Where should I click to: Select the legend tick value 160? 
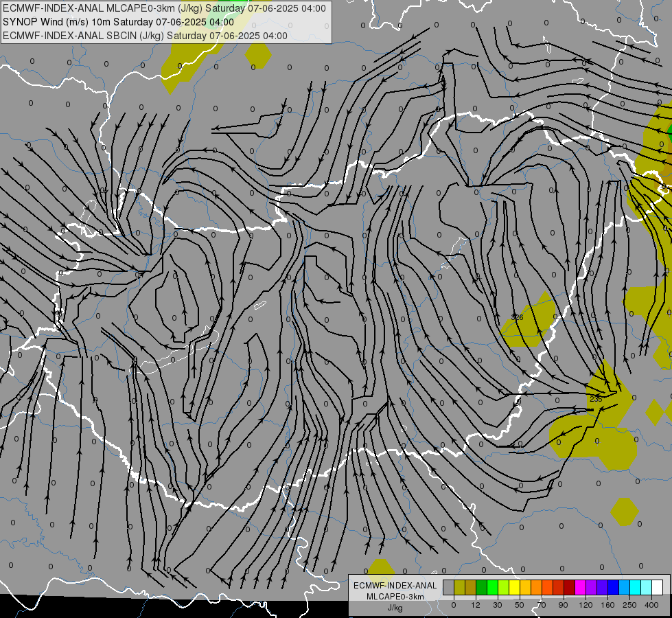coord(607,605)
